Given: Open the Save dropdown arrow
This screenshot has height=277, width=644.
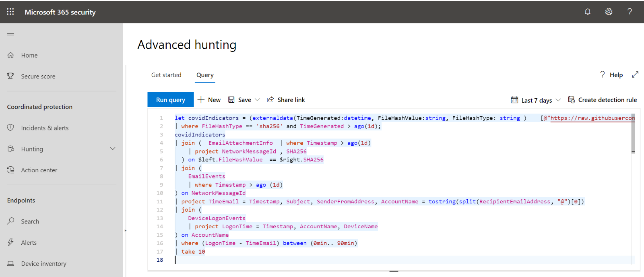Looking at the screenshot, I should 258,99.
